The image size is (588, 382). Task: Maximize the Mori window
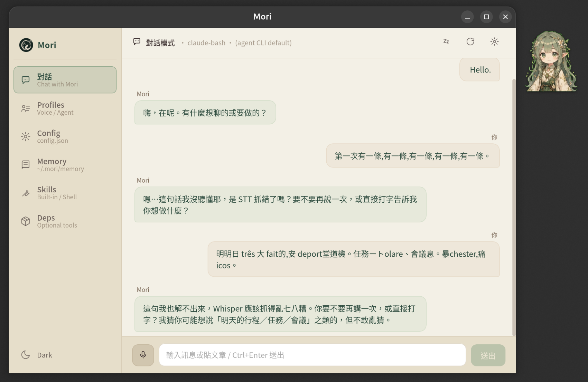tap(486, 17)
